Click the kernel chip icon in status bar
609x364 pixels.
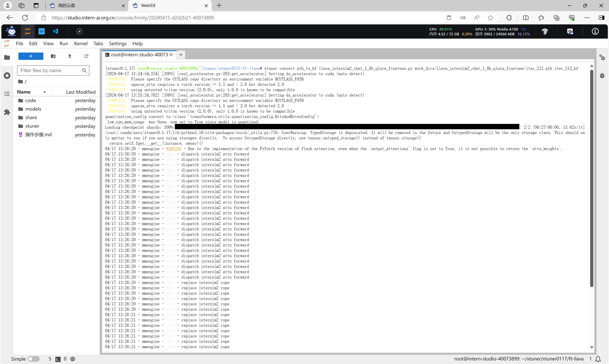pos(73,359)
